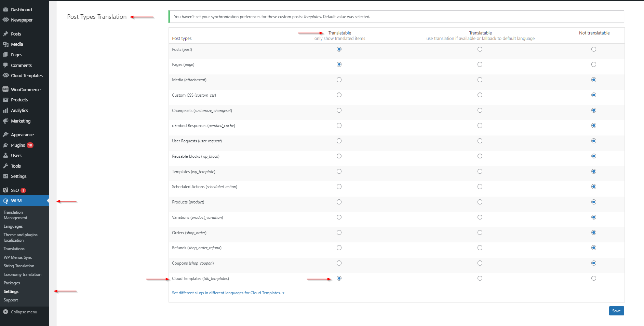Screen dimensions: 644x326
Task: Click the Cloud Templates icon
Action: click(x=5, y=75)
